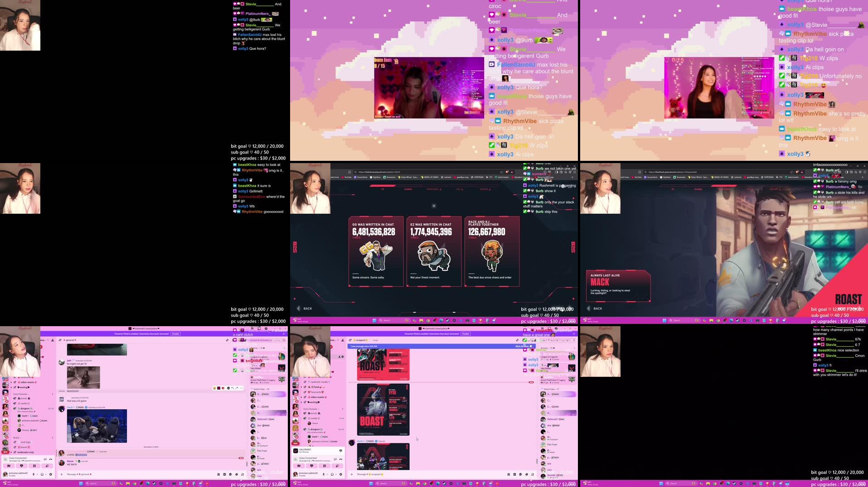Launch Steam from the Windows taskbar
Screen dimensions: 868x487
[x=154, y=483]
